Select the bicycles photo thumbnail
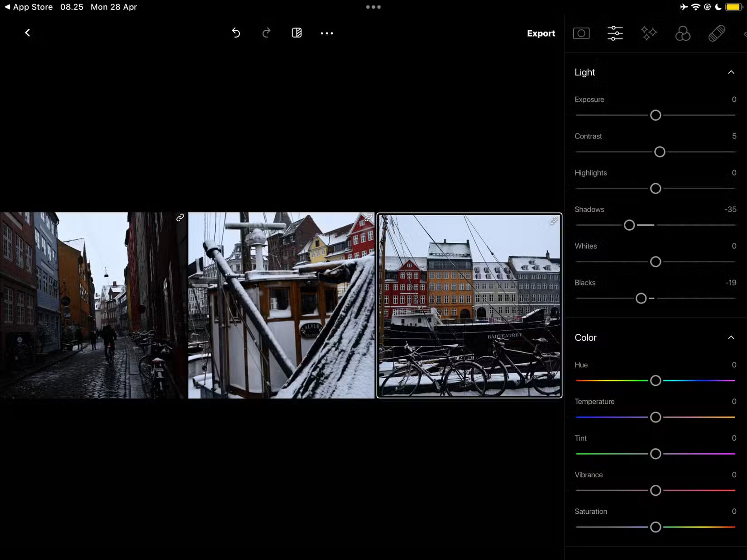The image size is (747, 560). coord(469,305)
